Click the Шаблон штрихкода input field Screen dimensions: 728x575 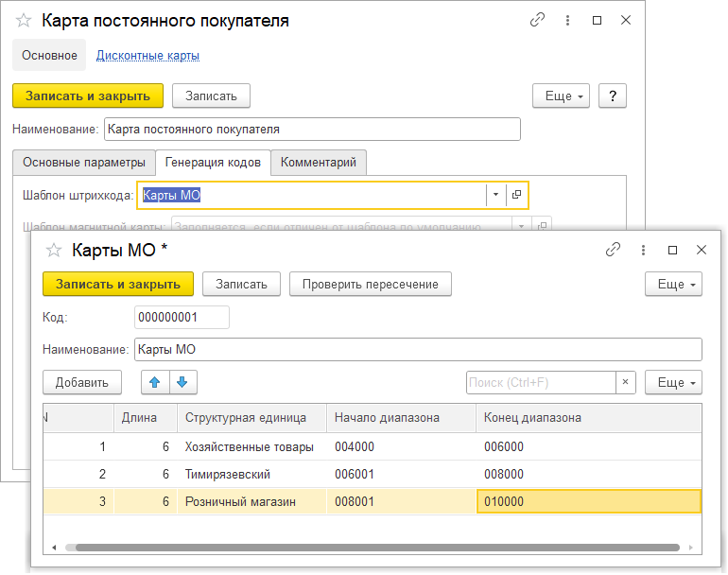click(x=312, y=195)
